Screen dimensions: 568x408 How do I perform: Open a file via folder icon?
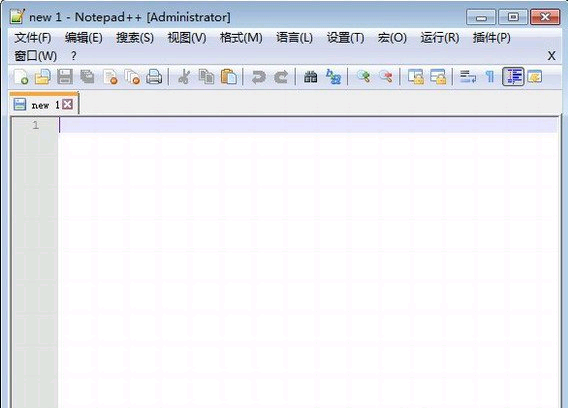click(42, 77)
